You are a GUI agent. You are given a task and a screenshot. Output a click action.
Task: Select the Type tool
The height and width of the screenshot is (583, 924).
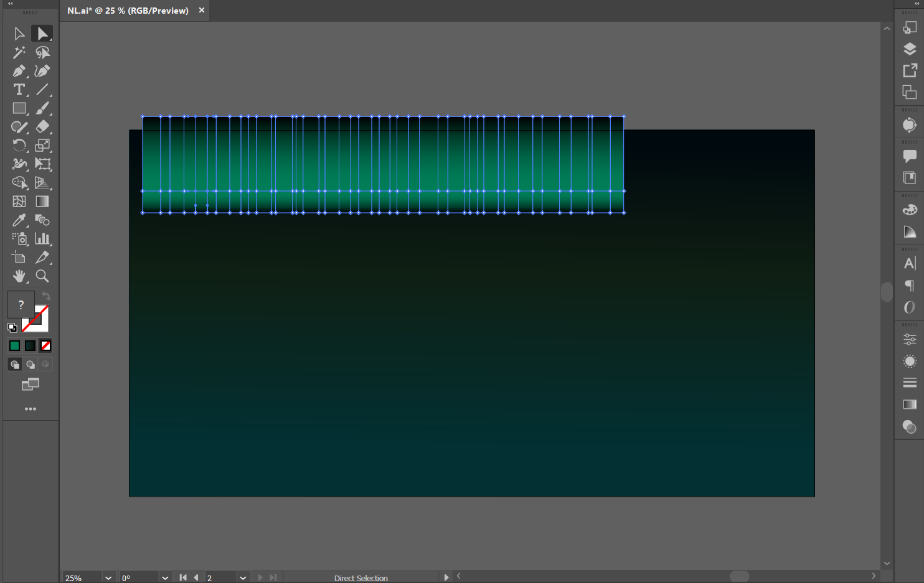click(x=19, y=90)
